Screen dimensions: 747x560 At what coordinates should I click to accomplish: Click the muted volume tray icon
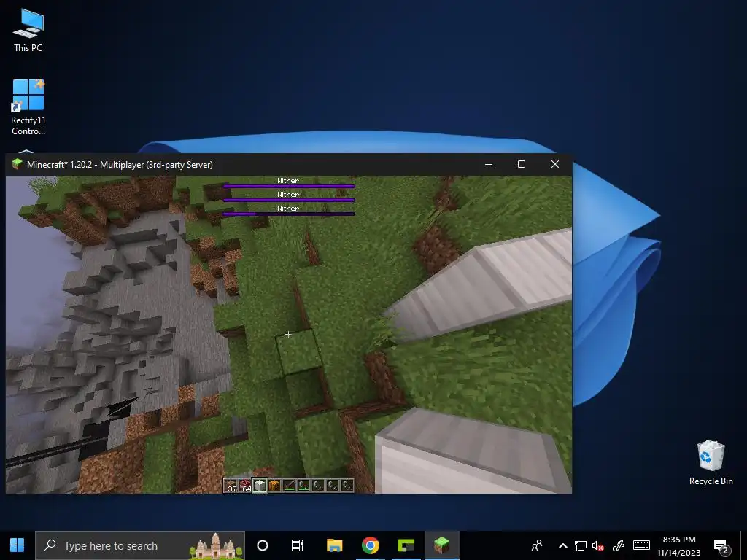coord(598,545)
